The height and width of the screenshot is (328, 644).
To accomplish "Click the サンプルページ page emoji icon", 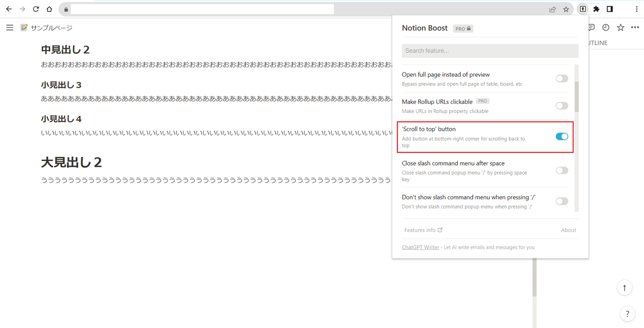I will 24,27.
